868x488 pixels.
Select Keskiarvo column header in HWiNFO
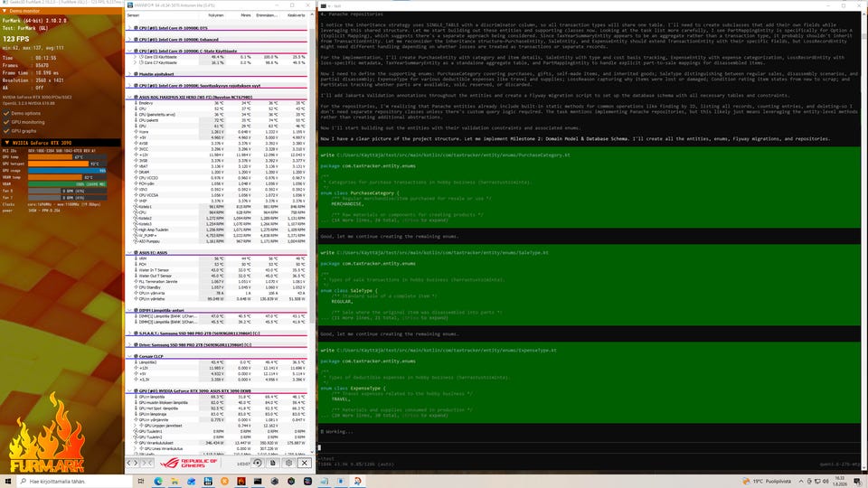pos(297,15)
